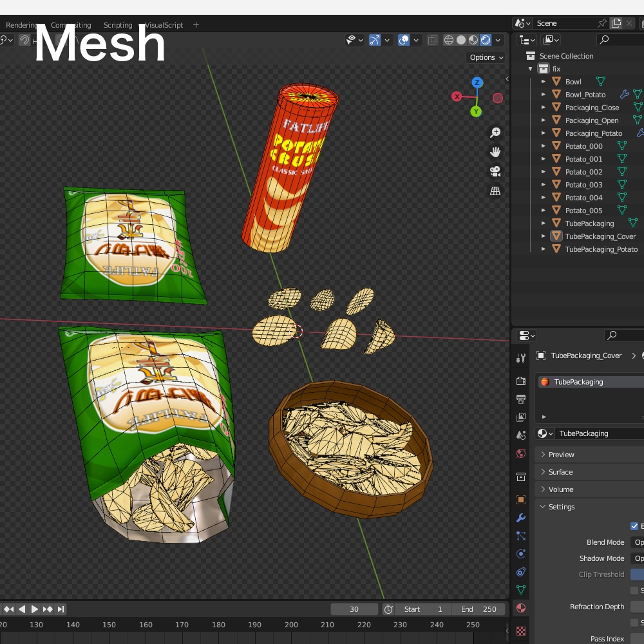The width and height of the screenshot is (644, 644).
Task: Play the animation forward
Action: [35, 609]
